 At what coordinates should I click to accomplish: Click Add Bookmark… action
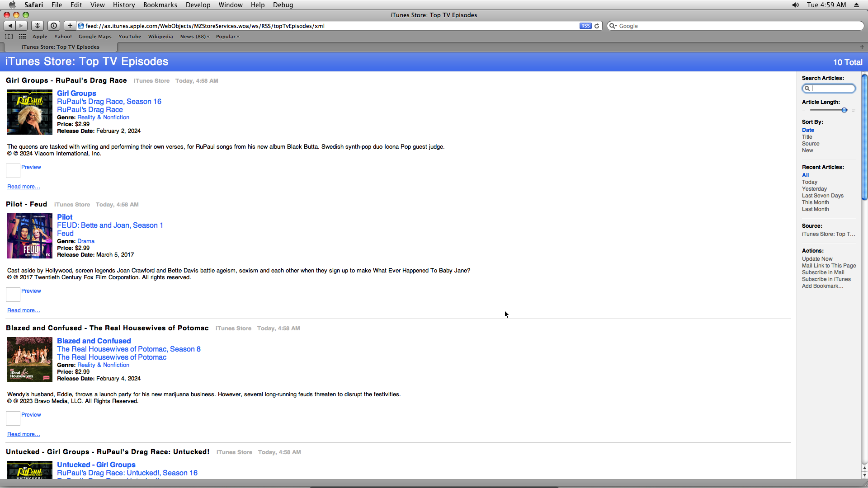pos(823,286)
